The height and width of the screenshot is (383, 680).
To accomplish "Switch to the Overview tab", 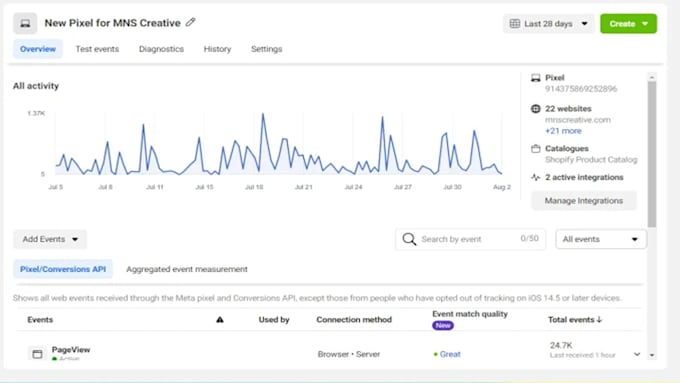I will coord(38,49).
